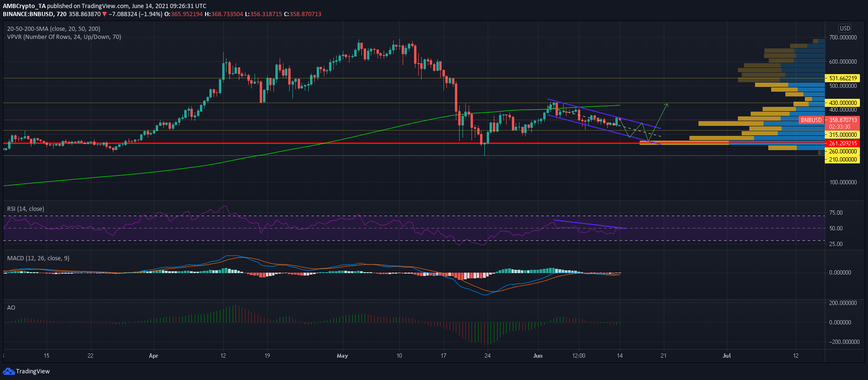
Task: Click the 100.000000 price axis label
Action: pos(843,182)
